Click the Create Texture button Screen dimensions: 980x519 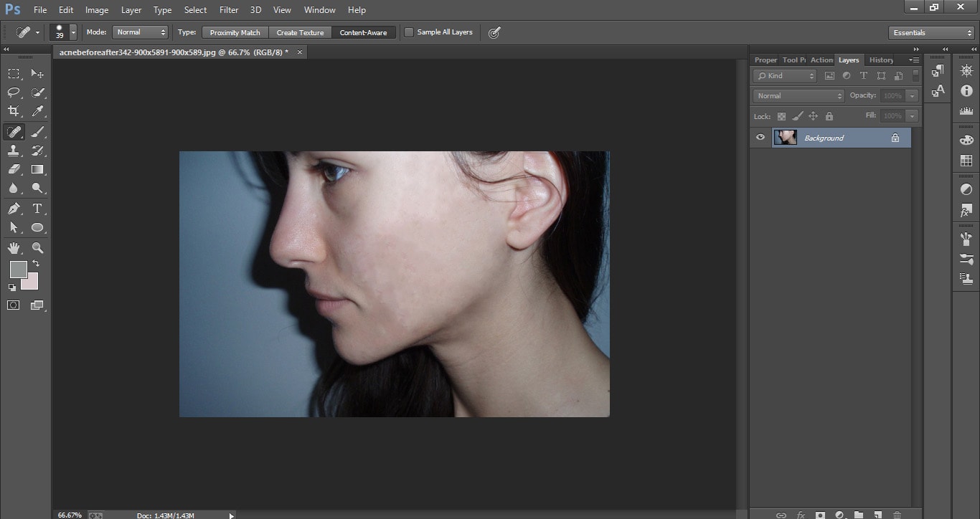(x=300, y=32)
